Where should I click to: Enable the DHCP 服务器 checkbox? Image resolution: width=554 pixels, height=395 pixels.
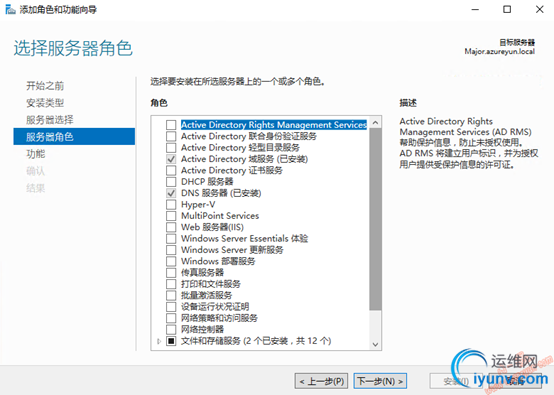tap(171, 182)
